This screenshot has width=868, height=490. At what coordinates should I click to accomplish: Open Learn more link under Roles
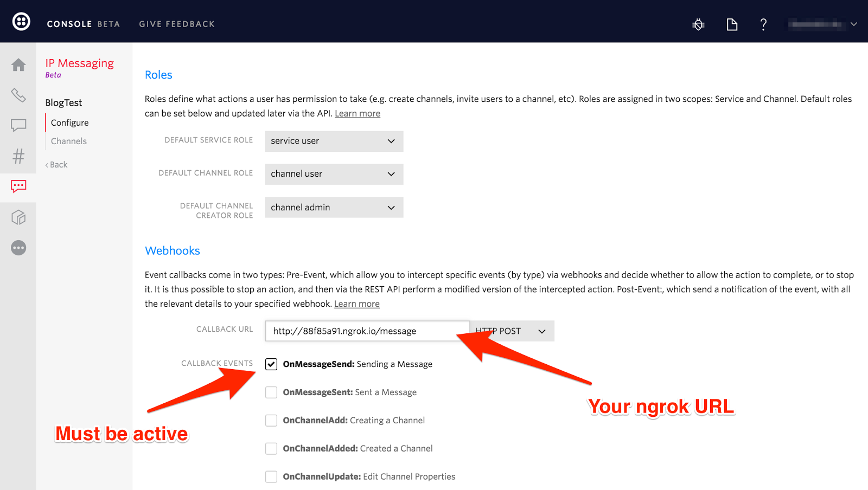click(x=358, y=113)
